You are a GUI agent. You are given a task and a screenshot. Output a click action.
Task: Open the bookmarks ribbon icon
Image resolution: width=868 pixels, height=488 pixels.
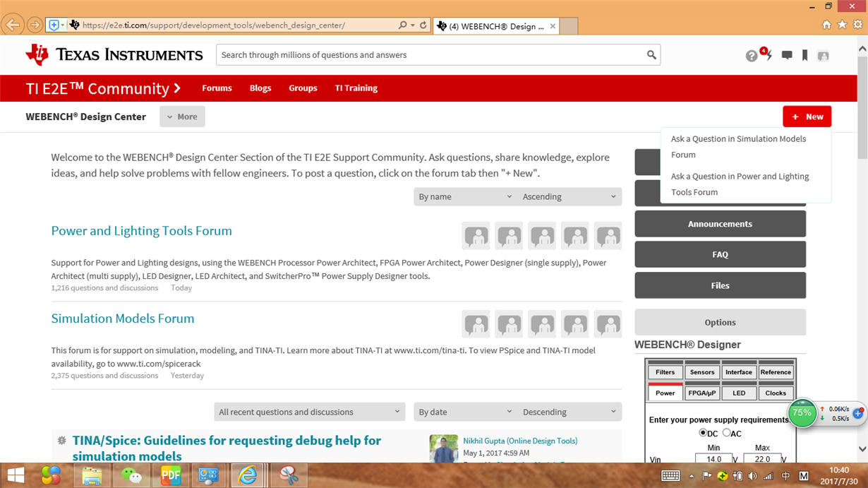coord(804,55)
